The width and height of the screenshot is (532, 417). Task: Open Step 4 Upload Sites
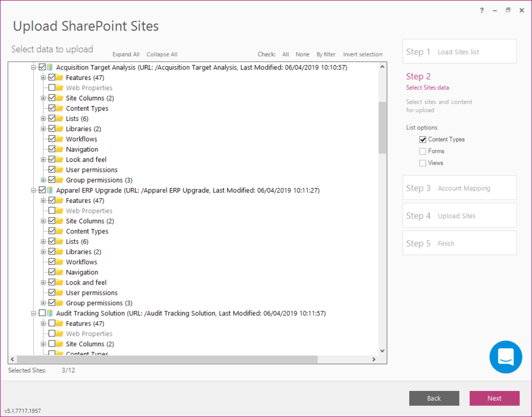[460, 215]
